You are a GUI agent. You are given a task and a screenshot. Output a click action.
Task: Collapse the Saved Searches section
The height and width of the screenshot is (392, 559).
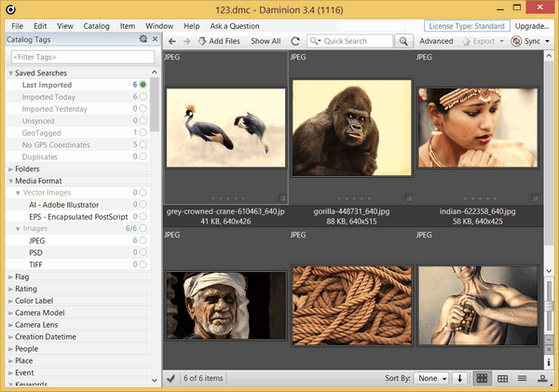coord(10,73)
